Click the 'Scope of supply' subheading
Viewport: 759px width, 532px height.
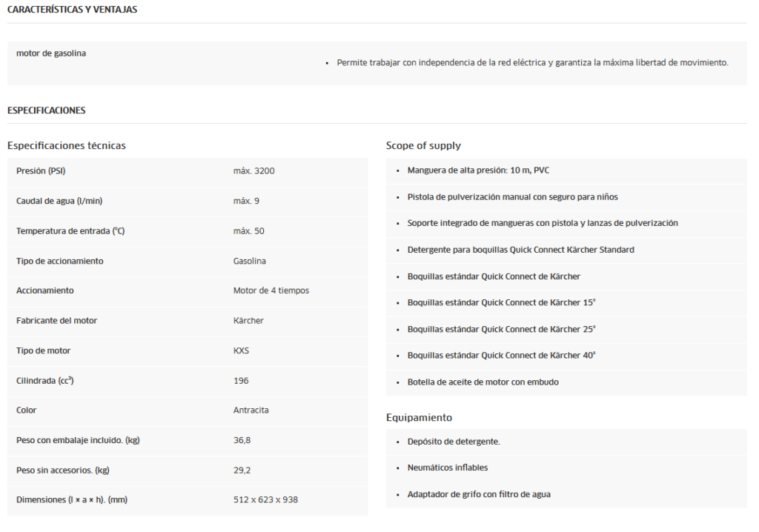tap(423, 145)
